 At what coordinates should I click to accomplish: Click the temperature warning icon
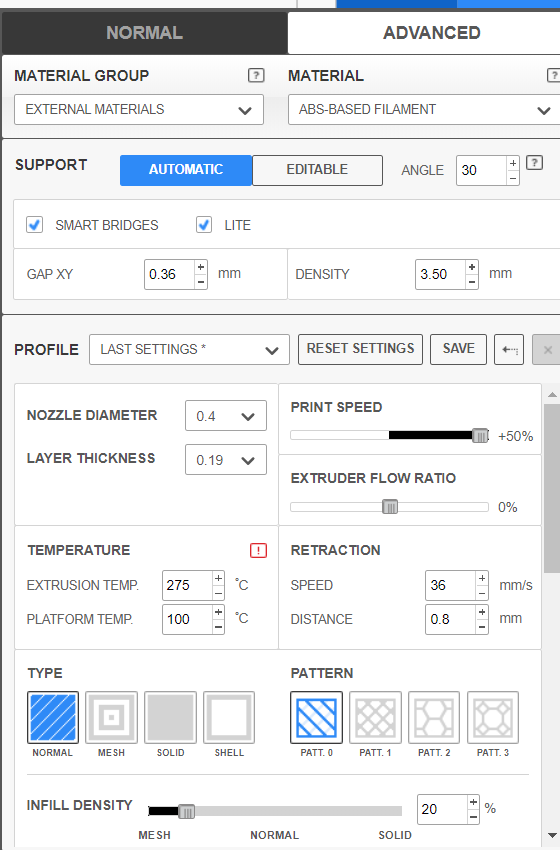tap(258, 550)
